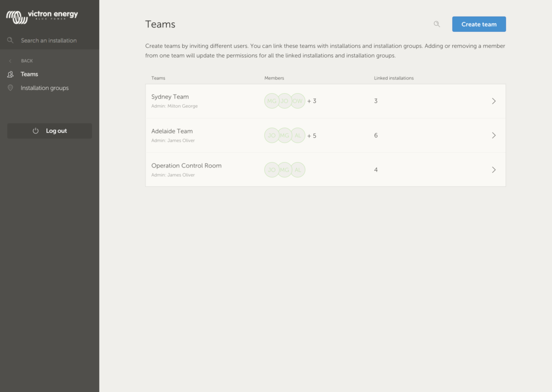Click the Create team button
Screen dimensions: 552x392
pyautogui.click(x=479, y=24)
